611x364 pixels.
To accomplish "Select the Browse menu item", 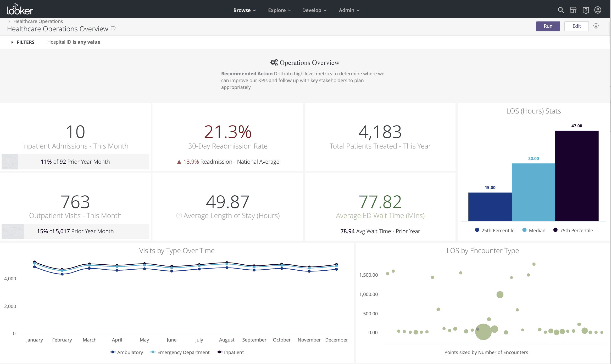I will tap(244, 10).
